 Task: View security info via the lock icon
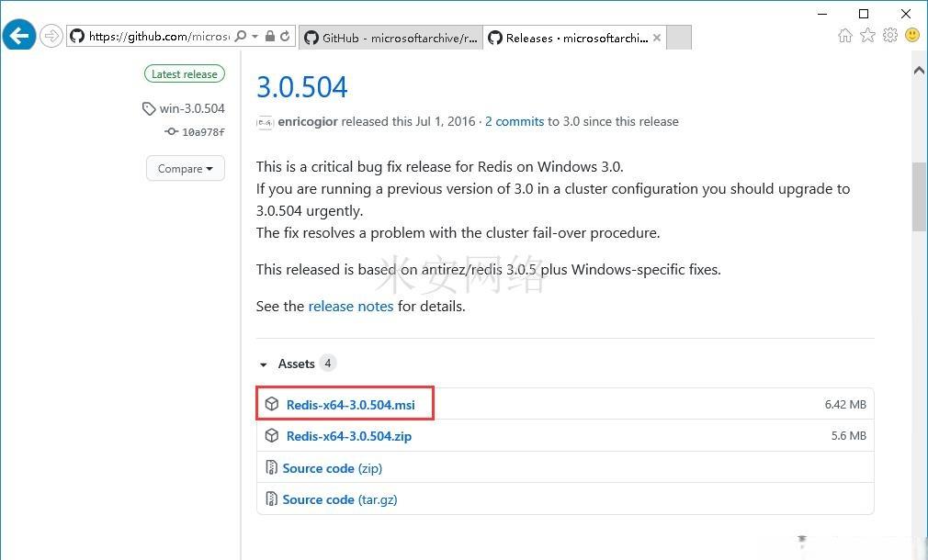[270, 37]
